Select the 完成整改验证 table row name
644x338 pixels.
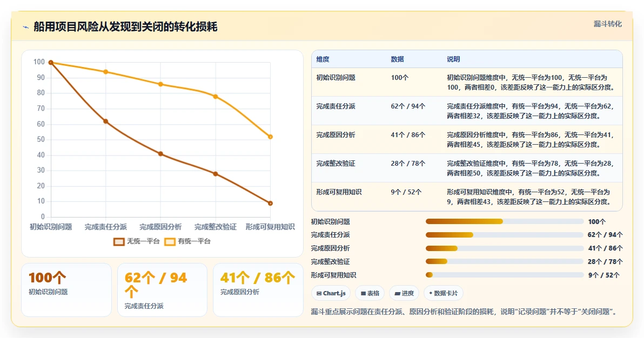point(336,163)
